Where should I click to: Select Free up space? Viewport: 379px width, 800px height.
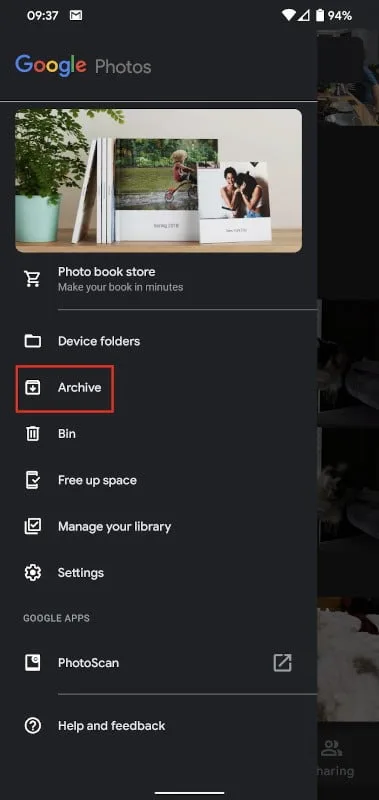(x=159, y=480)
